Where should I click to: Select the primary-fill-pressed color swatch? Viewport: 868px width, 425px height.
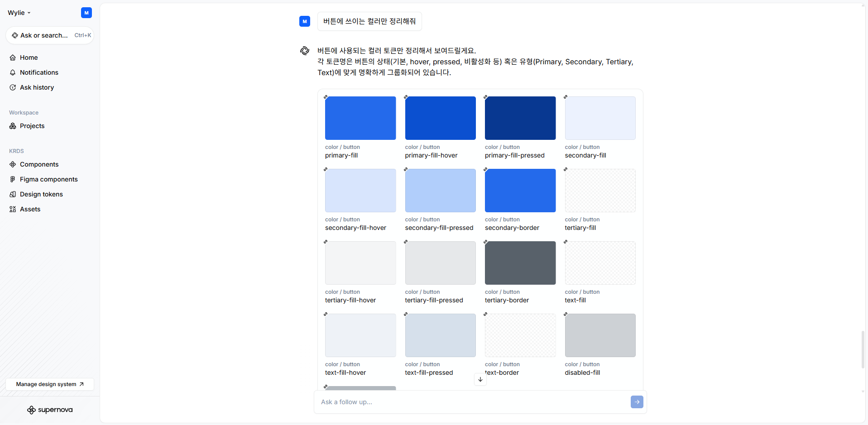(x=520, y=118)
